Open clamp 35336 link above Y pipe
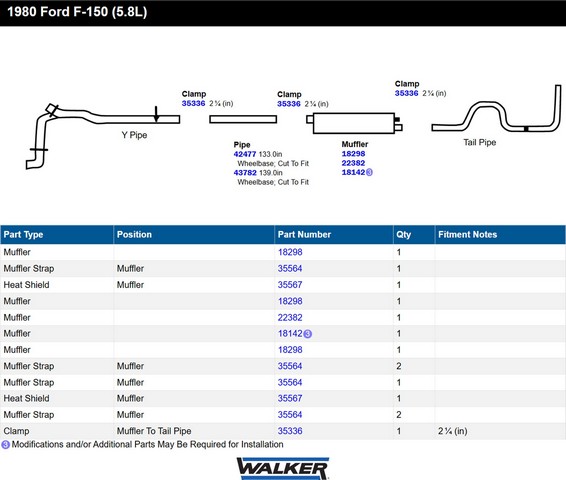The width and height of the screenshot is (566, 480). pyautogui.click(x=193, y=103)
